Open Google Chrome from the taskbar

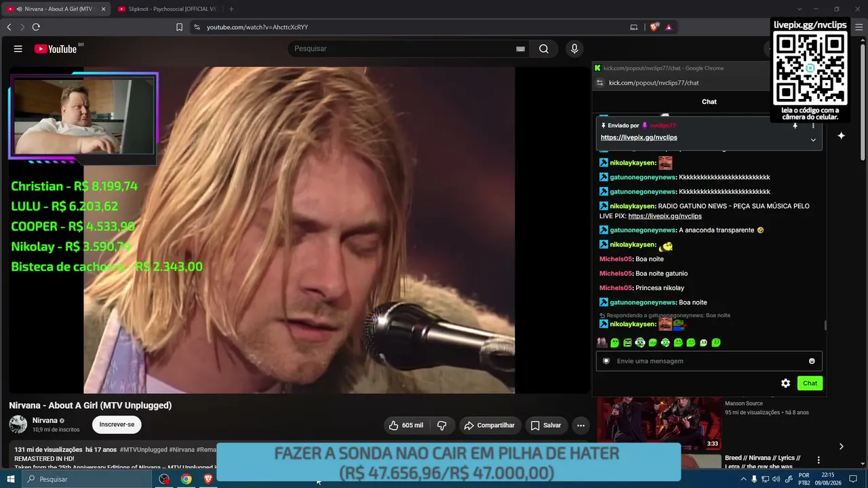pos(186,479)
